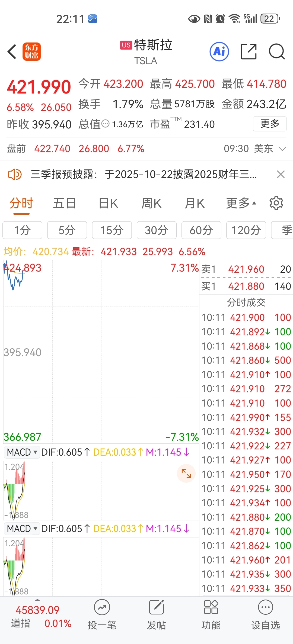293x644 pixels.
Task: Select the 15分 interval
Action: pos(112,230)
